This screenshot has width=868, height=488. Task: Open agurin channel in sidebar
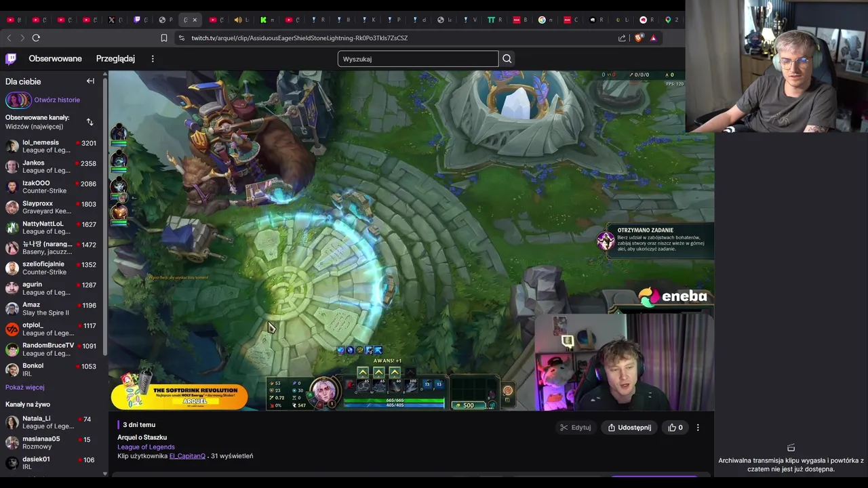[52, 289]
